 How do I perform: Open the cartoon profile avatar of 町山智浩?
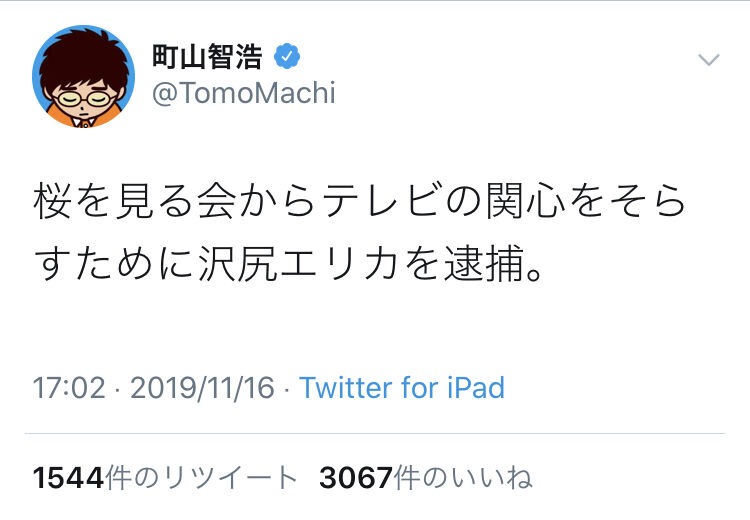83,77
